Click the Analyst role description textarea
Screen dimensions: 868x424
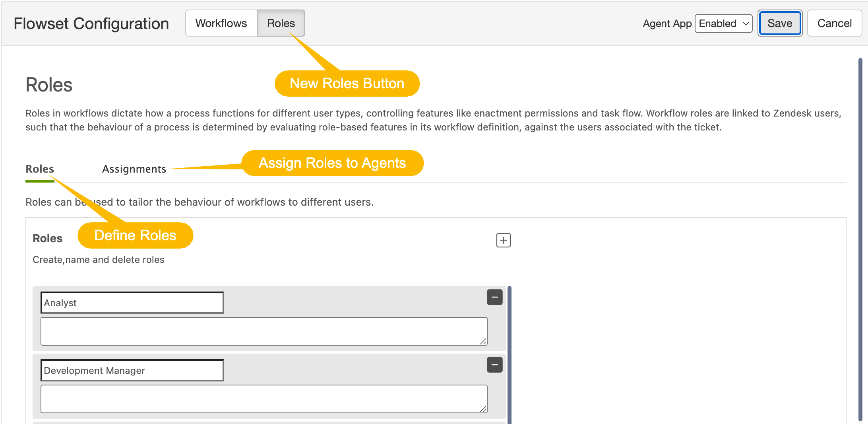tap(264, 331)
